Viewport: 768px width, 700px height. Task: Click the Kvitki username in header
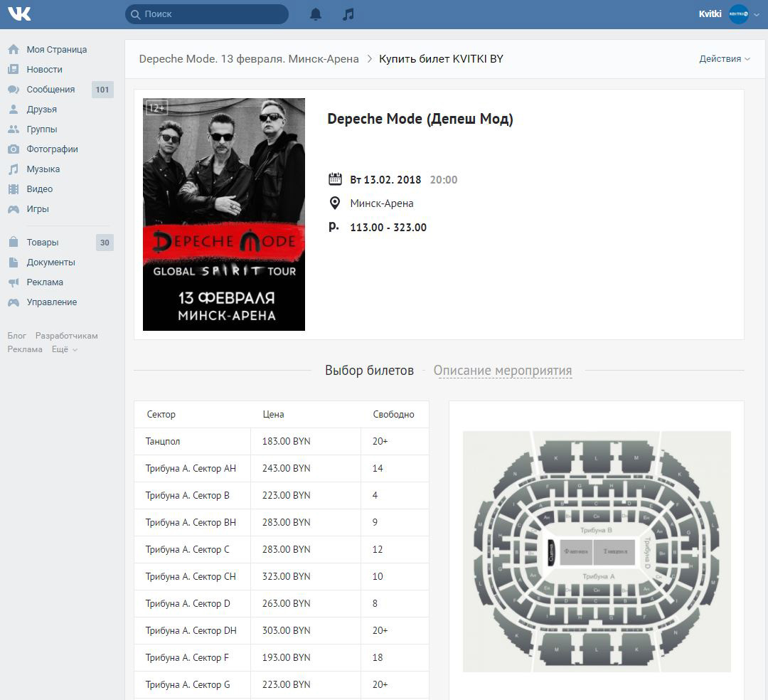click(x=710, y=14)
